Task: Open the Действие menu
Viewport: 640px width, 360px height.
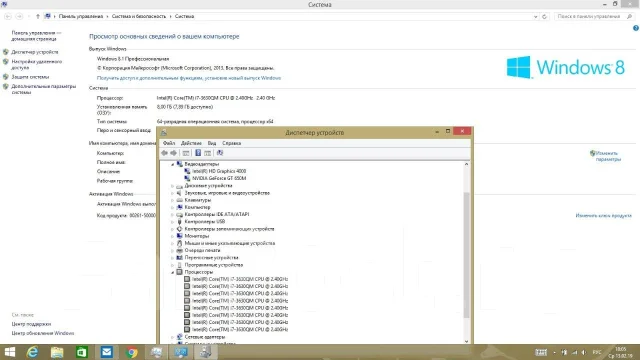Action: (x=191, y=143)
